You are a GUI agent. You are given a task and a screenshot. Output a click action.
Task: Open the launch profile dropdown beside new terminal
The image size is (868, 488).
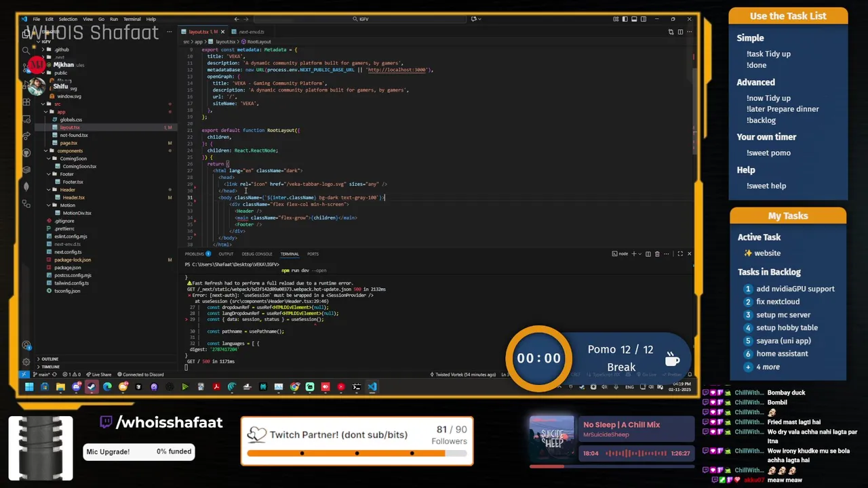(x=640, y=254)
